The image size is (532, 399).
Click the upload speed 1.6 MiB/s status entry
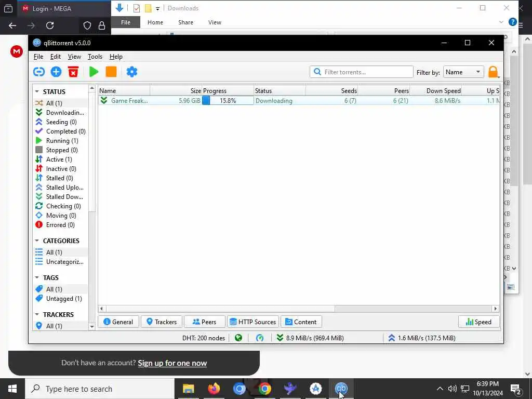pyautogui.click(x=422, y=338)
